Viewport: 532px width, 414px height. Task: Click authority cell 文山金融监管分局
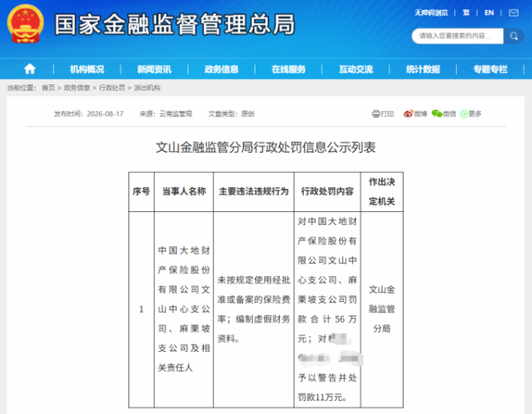point(382,309)
